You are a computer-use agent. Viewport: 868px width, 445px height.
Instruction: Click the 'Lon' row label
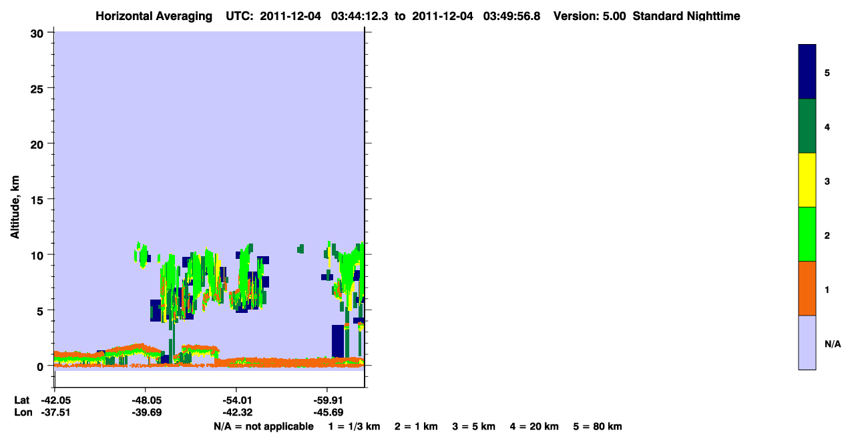23,413
